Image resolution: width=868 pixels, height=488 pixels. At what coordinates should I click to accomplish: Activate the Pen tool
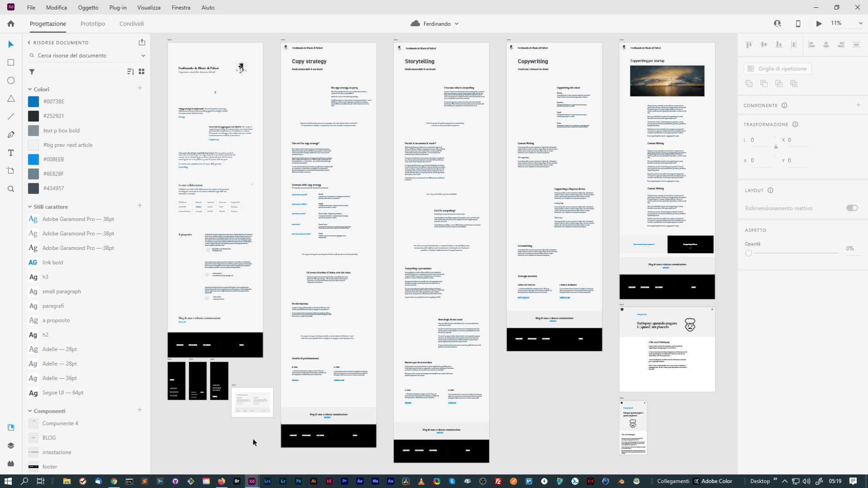pos(11,134)
